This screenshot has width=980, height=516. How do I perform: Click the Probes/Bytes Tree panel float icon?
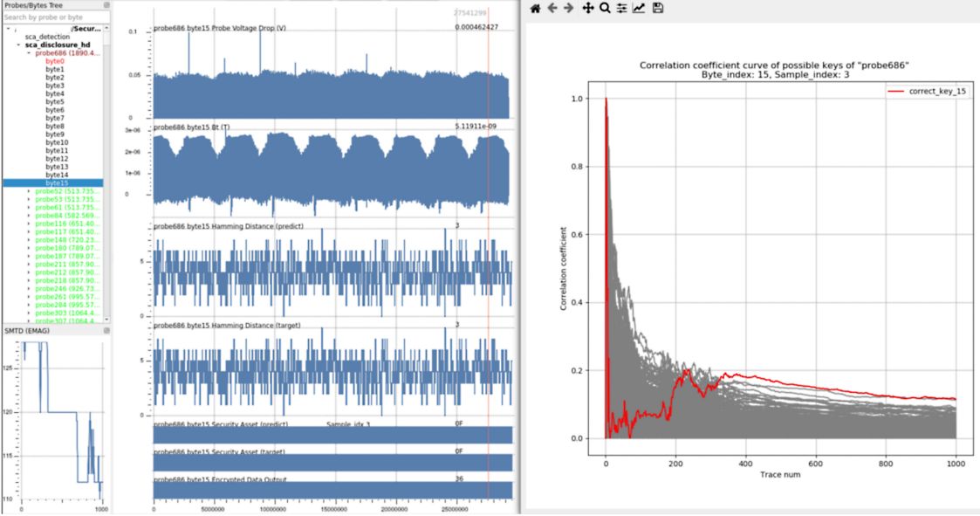(x=106, y=5)
